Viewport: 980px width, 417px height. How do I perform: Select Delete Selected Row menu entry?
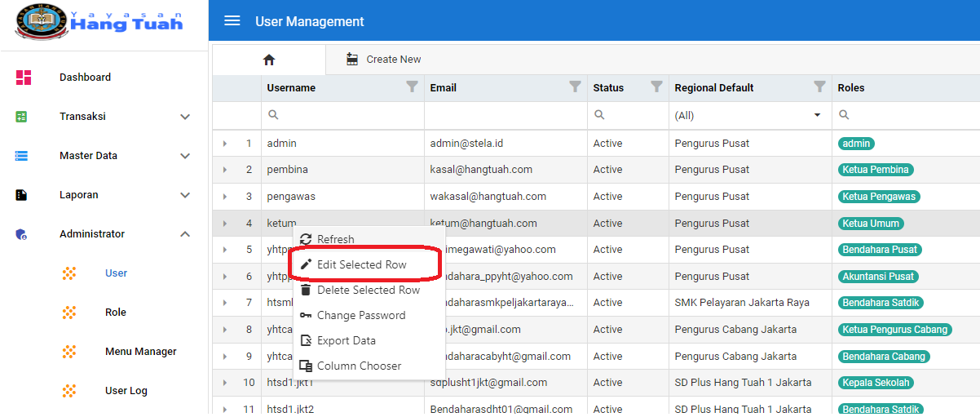coord(368,290)
